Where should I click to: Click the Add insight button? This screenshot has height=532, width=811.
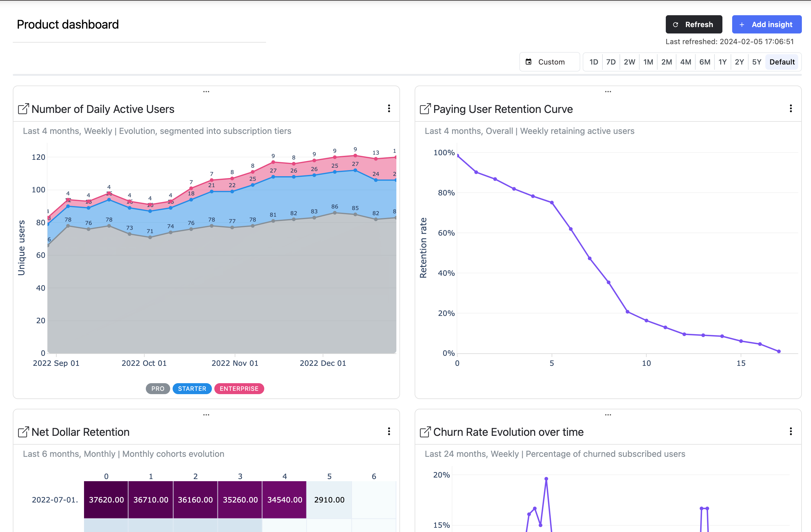767,24
